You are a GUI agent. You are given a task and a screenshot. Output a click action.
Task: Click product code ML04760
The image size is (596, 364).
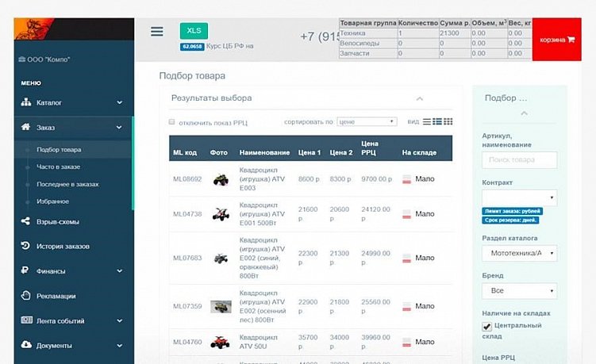click(x=187, y=342)
